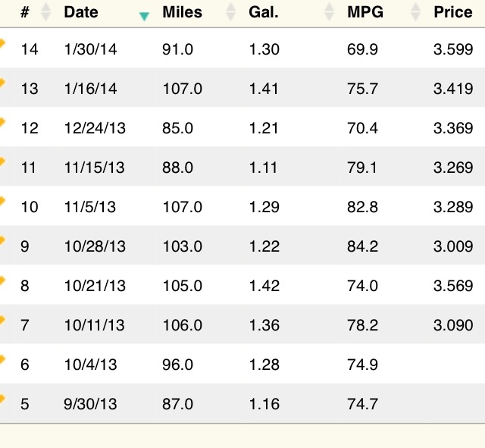Click the edit pencil icon for fill-up 13
This screenshot has width=485, height=448.
pos(2,83)
